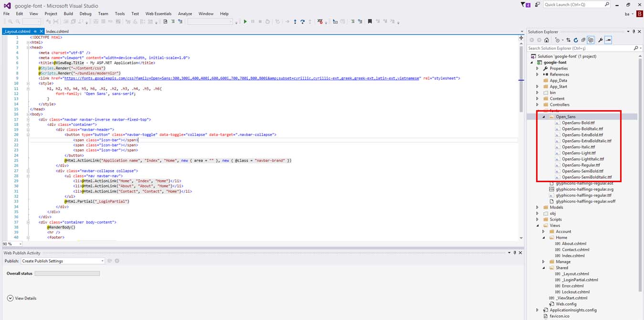This screenshot has height=320, width=644.
Task: Click the Solution Explorer Refresh icon
Action: 576,40
